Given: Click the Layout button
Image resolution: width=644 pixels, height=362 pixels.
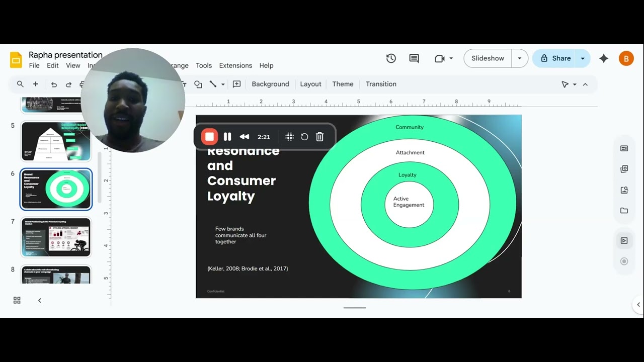Looking at the screenshot, I should (x=310, y=84).
